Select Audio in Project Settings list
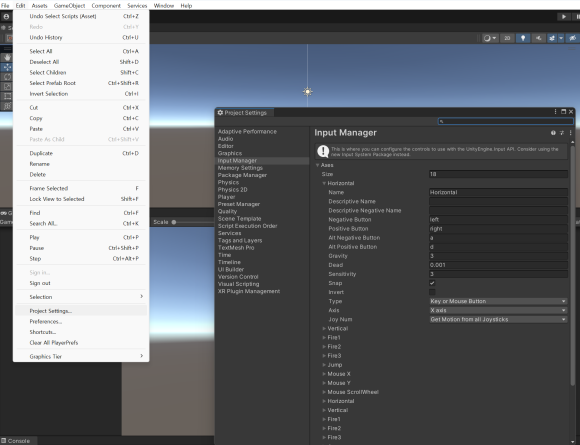The width and height of the screenshot is (580, 445). click(x=225, y=139)
